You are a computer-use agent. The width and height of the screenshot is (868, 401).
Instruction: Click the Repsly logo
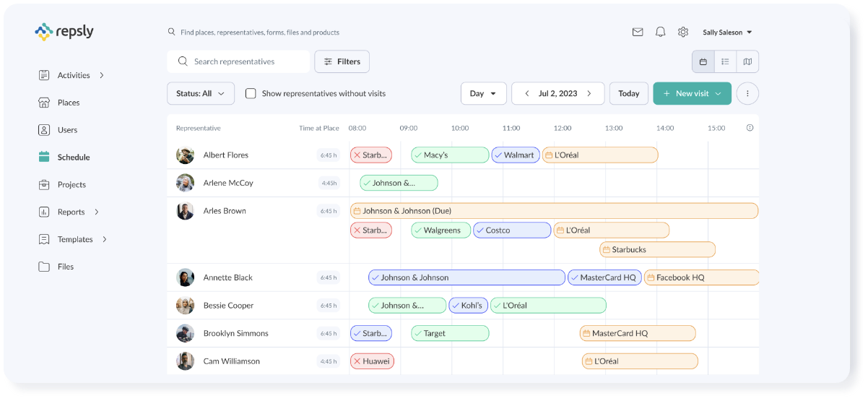(64, 32)
